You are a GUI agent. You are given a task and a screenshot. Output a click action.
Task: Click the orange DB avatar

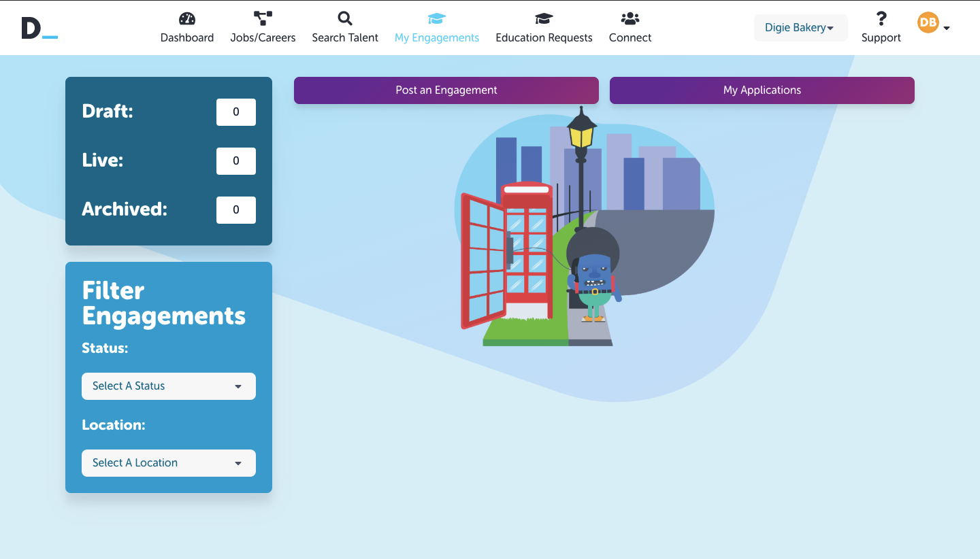[x=928, y=22]
